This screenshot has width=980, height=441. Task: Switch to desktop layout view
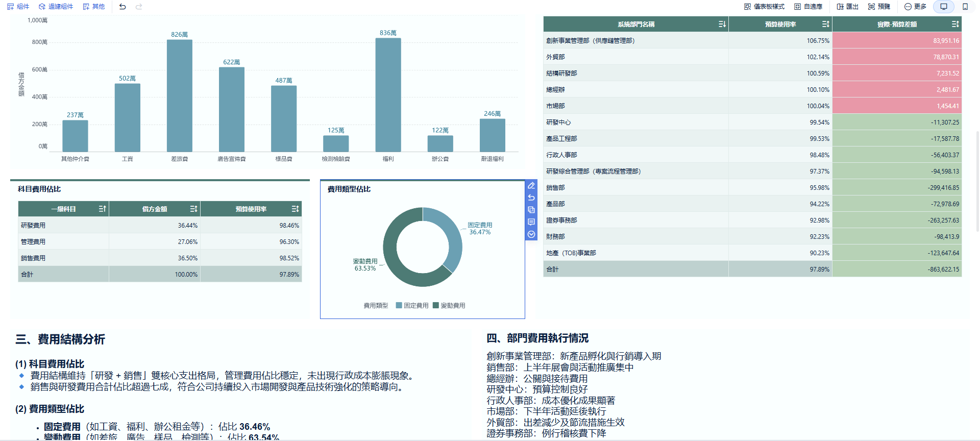tap(944, 7)
